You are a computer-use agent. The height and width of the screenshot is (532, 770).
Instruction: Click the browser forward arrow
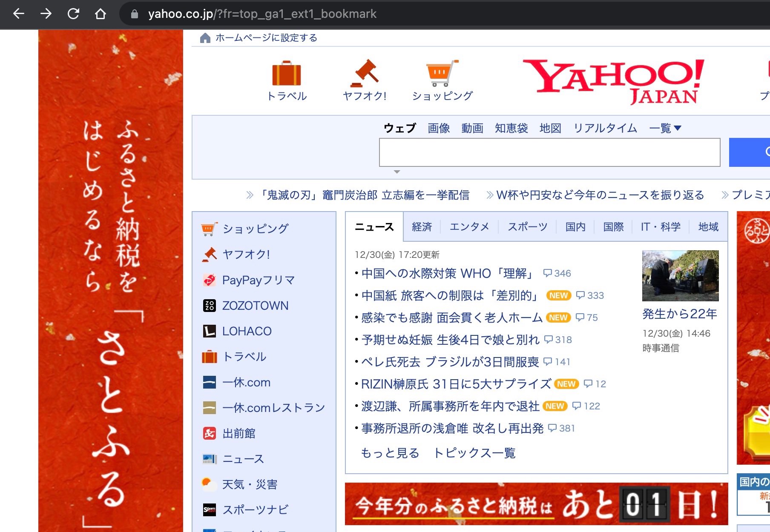(x=46, y=14)
